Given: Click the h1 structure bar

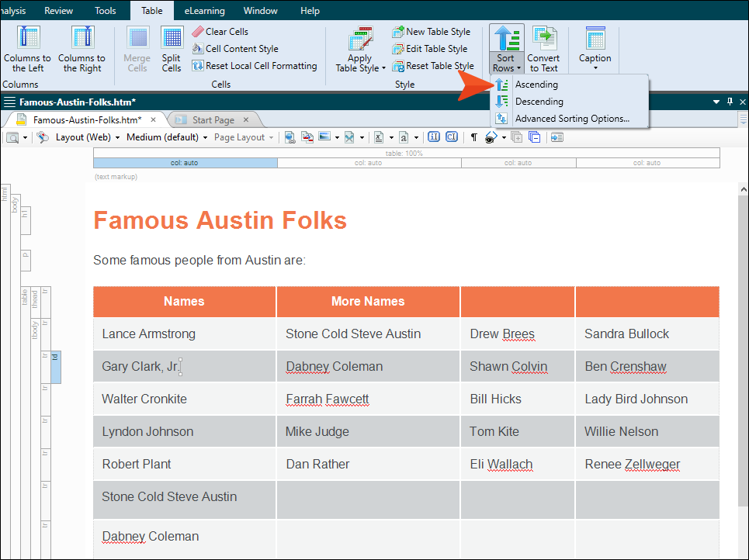Looking at the screenshot, I should tap(26, 220).
